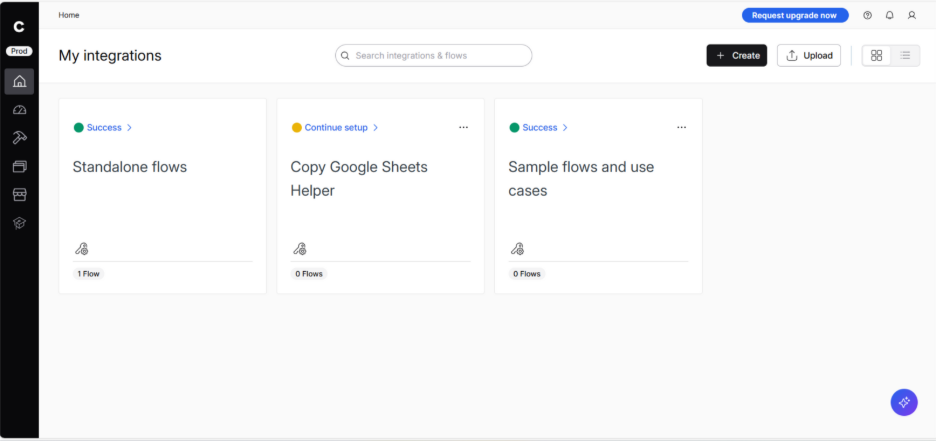Image resolution: width=936 pixels, height=441 pixels.
Task: Click the Create button
Action: [x=737, y=56]
